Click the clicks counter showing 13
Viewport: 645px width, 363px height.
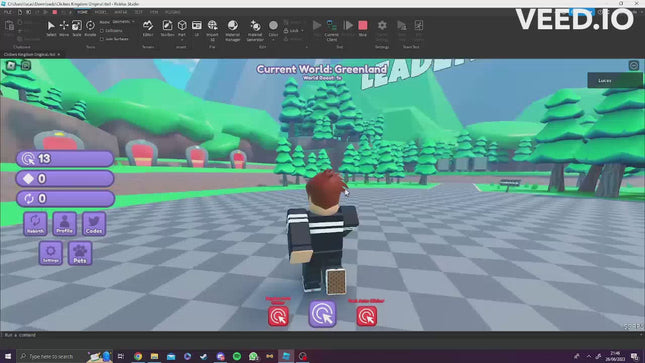pos(65,159)
